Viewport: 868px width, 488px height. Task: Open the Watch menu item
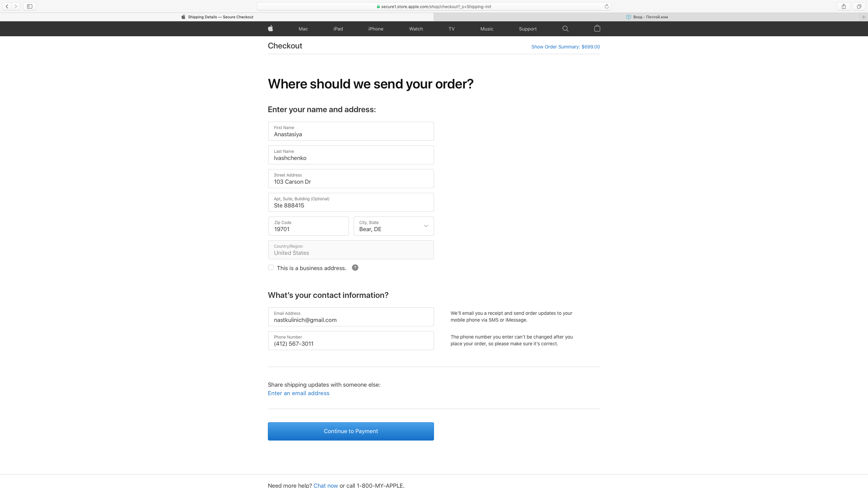coord(416,29)
